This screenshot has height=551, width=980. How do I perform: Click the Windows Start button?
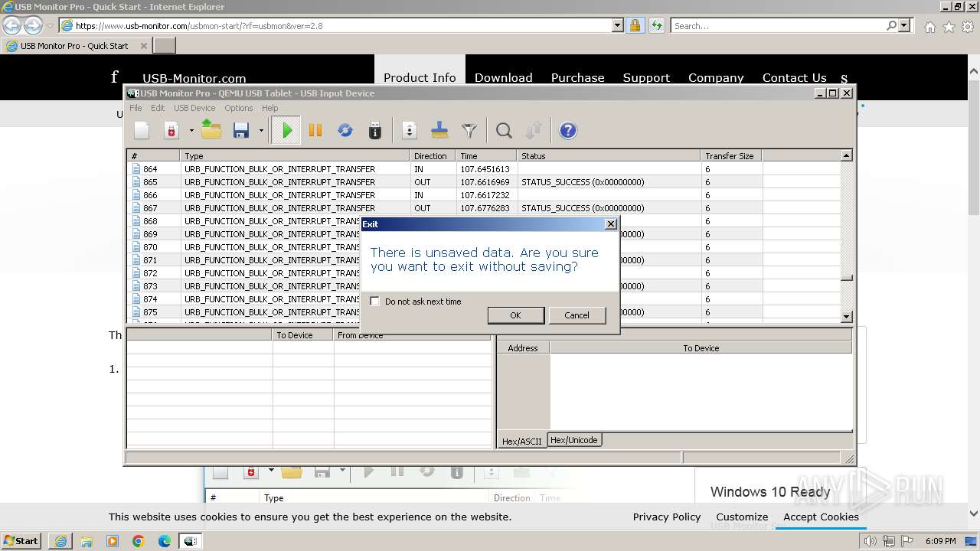[21, 541]
